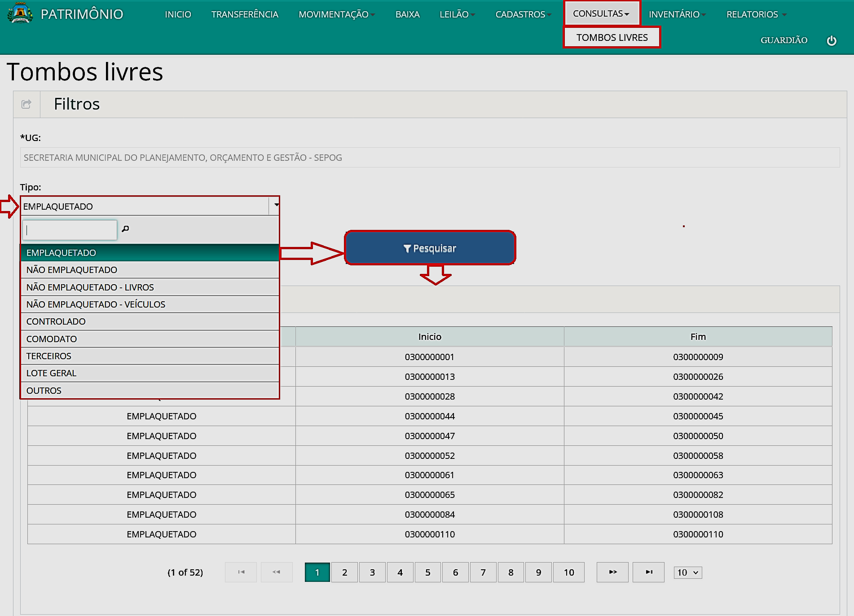Click the (1 of 52) page indicator

[x=185, y=572]
